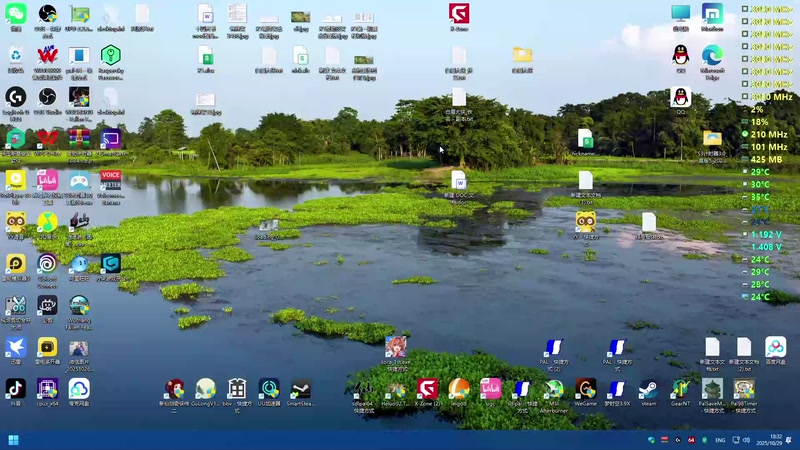The image size is (800, 450).
Task: Launch the MSI Afterburner shortcut
Action: [554, 390]
